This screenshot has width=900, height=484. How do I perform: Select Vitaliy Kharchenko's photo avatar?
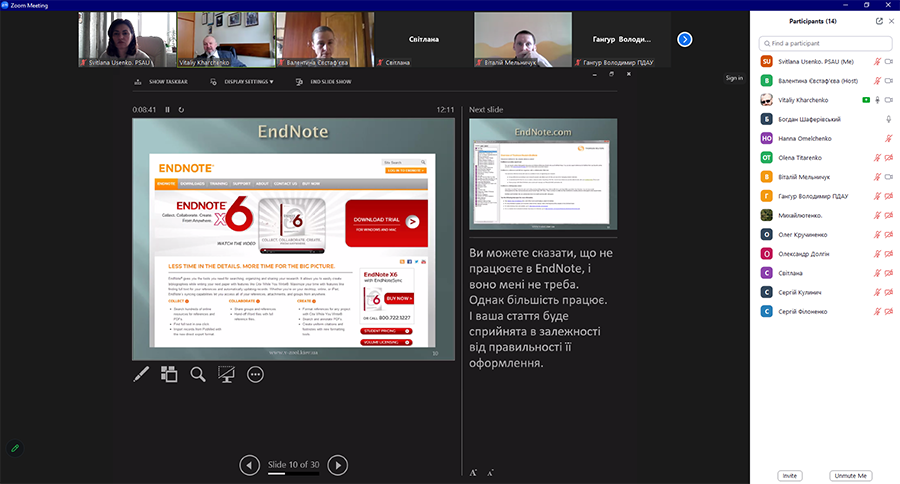(x=766, y=100)
